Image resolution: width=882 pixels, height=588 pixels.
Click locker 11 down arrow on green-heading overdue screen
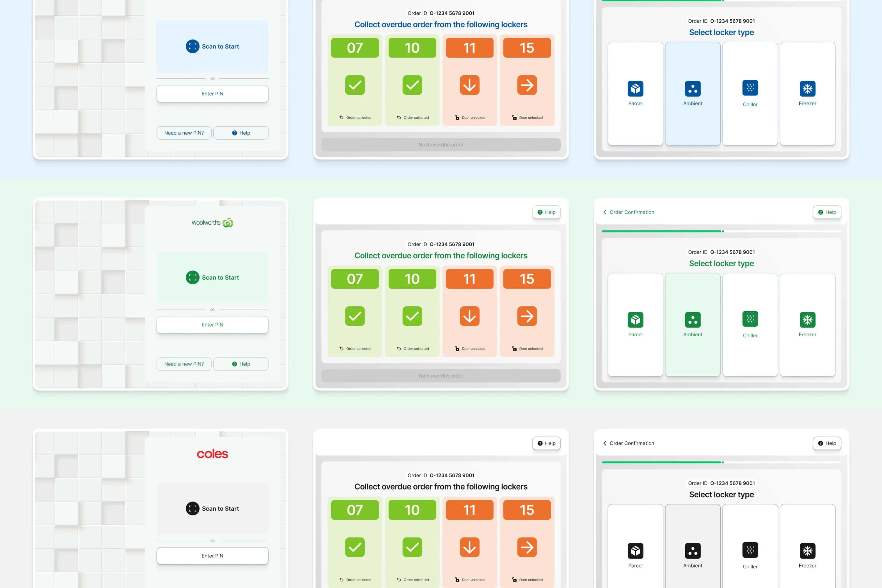click(470, 316)
